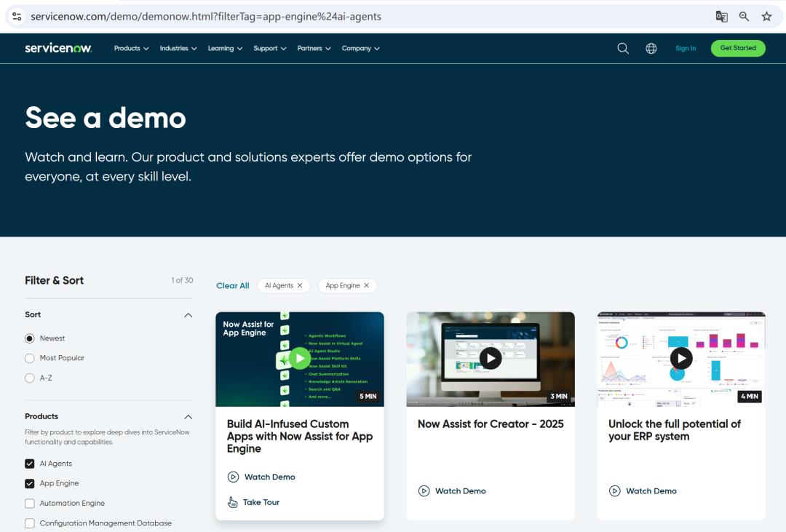Remove the AI Agents filter chip with X
This screenshot has width=786, height=532.
tap(300, 285)
